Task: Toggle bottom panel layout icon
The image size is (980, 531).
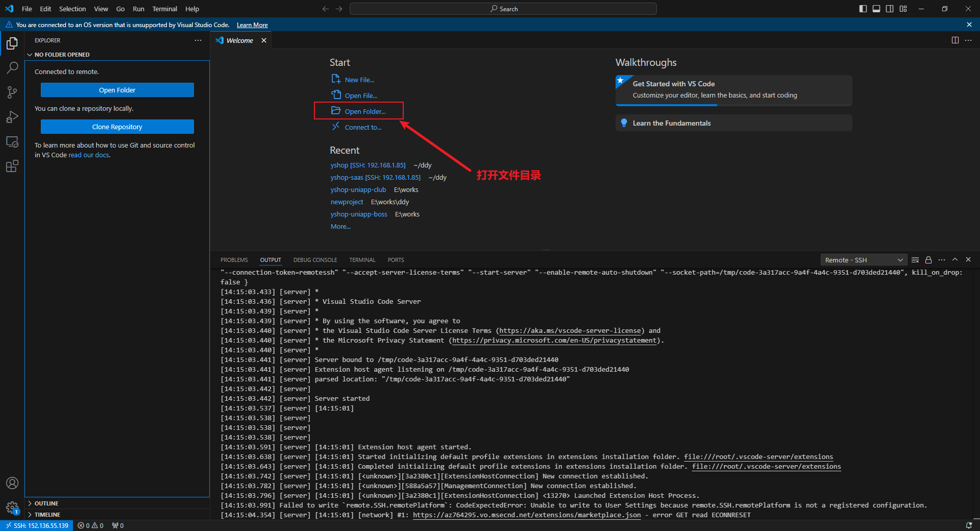Action: 876,9
